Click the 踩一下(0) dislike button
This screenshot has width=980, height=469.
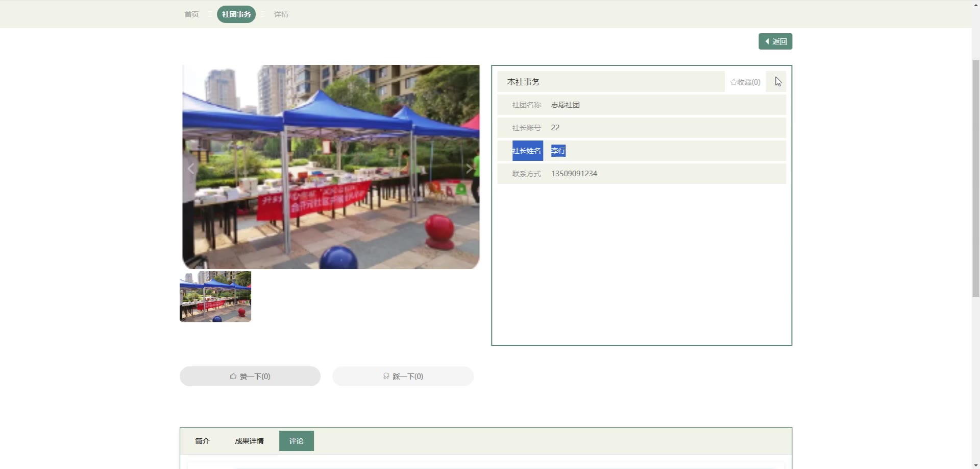coord(403,376)
